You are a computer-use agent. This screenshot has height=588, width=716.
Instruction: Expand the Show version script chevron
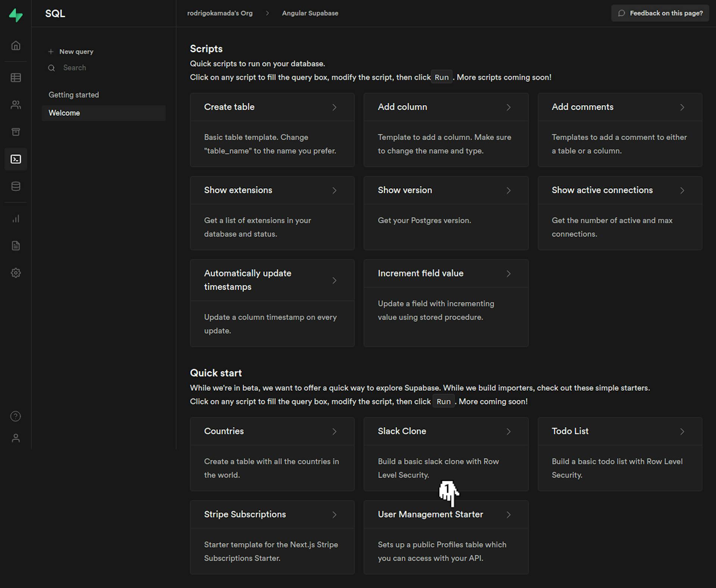(508, 191)
